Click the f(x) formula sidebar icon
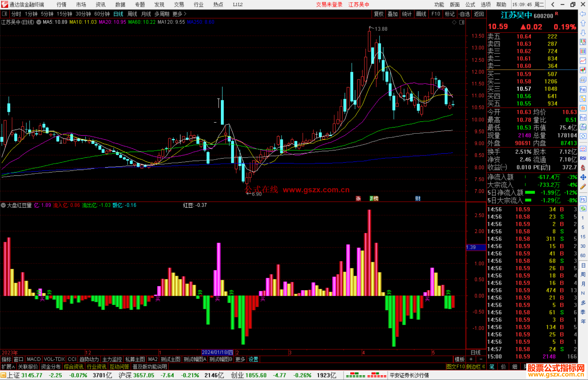The image size is (588, 380). pyautogui.click(x=583, y=127)
